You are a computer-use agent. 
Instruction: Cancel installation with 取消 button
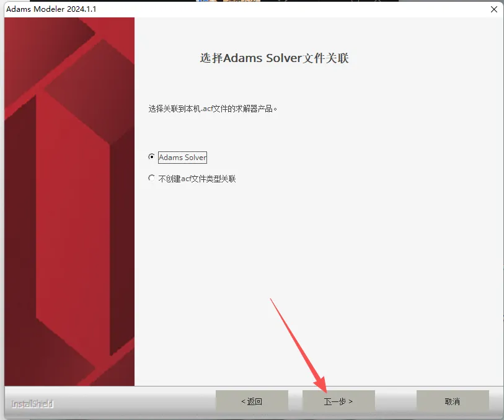453,401
